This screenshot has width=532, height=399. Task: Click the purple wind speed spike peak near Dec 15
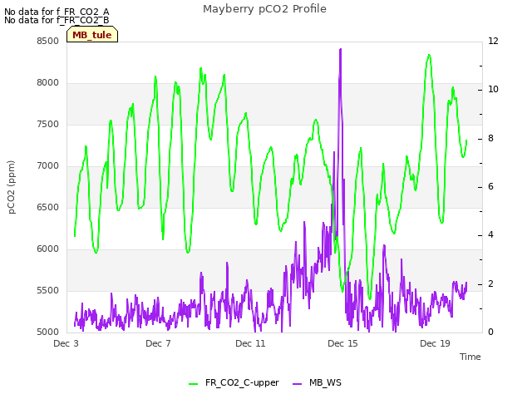point(340,50)
